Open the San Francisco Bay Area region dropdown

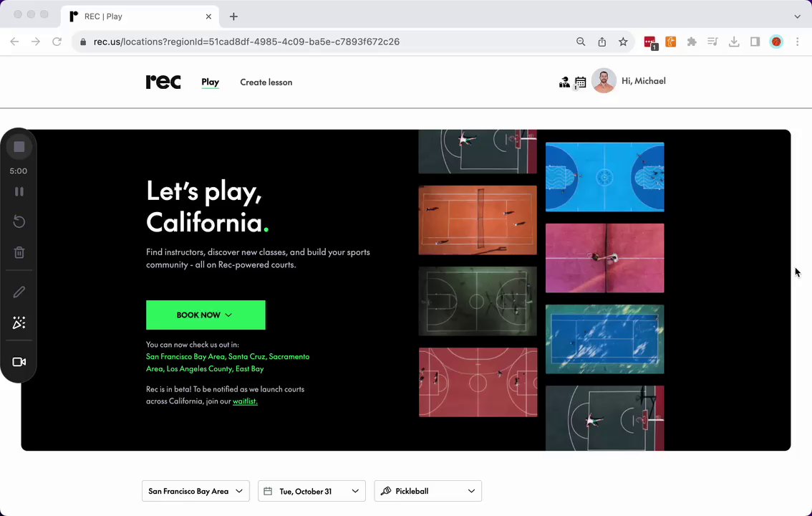click(x=195, y=491)
